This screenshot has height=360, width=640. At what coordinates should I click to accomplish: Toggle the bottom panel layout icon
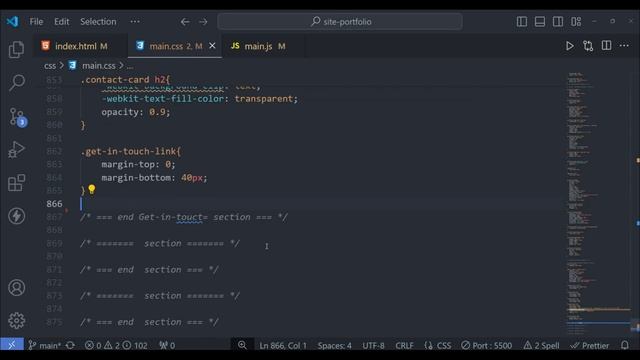(x=540, y=21)
